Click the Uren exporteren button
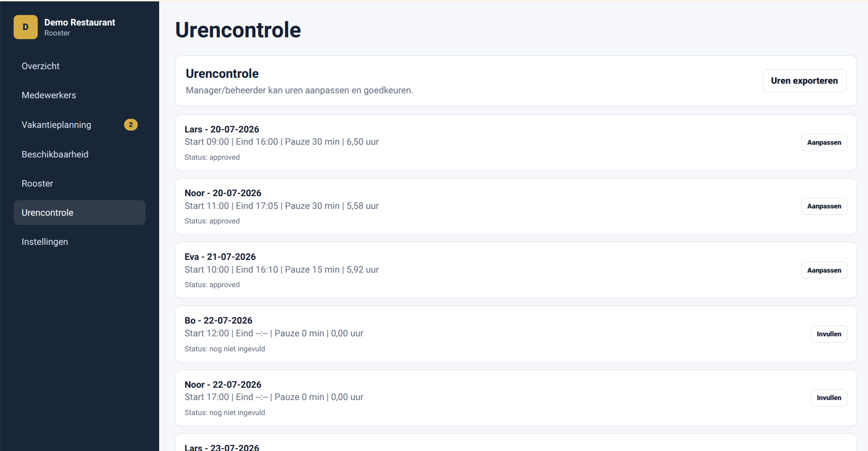The image size is (868, 451). pyautogui.click(x=804, y=81)
